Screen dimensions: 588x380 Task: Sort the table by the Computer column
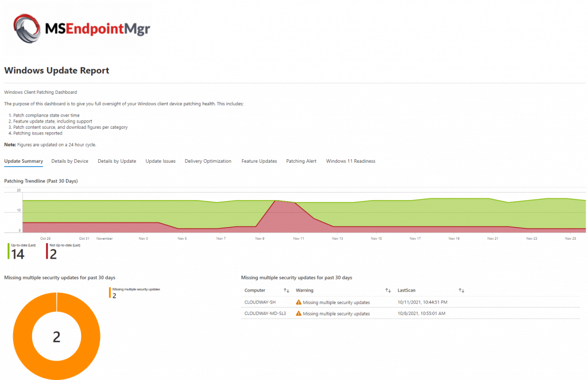tap(287, 290)
